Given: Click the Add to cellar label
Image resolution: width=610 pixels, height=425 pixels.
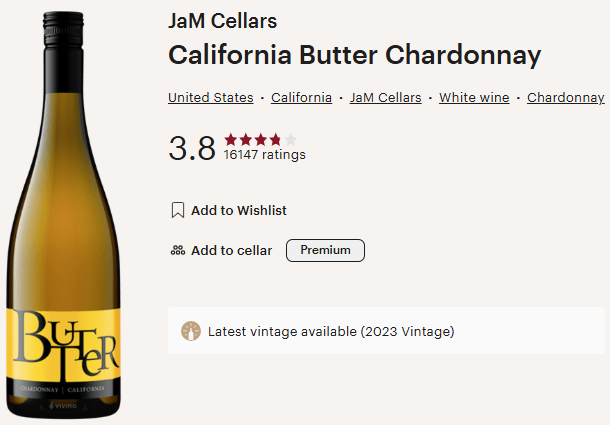Looking at the screenshot, I should point(231,251).
